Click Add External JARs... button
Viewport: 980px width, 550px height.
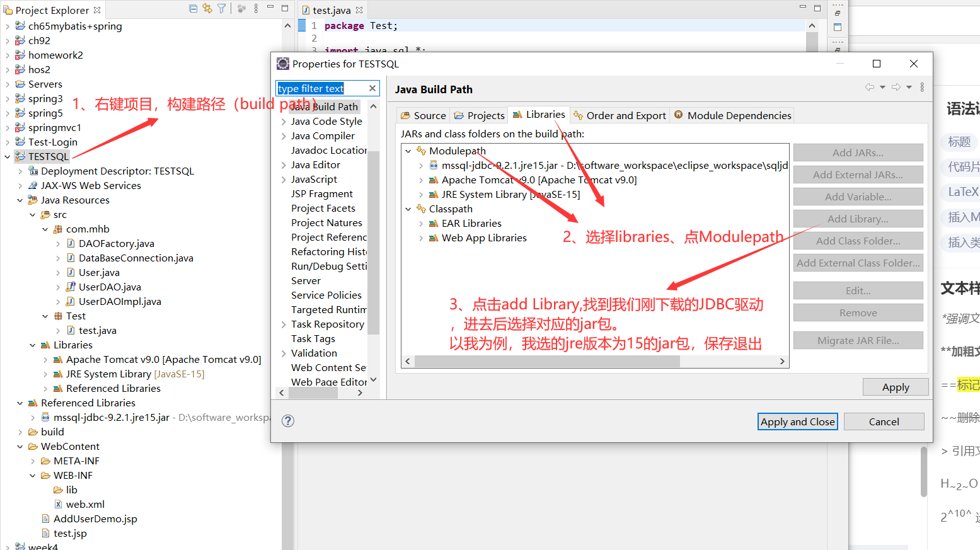coord(858,175)
